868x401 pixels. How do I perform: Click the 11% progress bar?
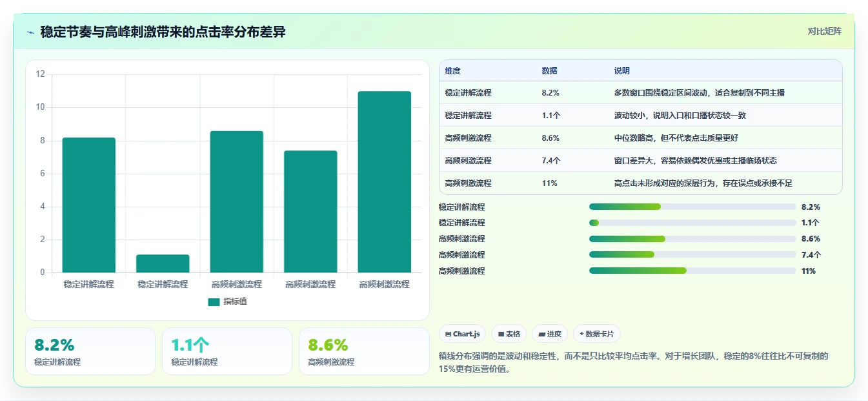pos(692,271)
